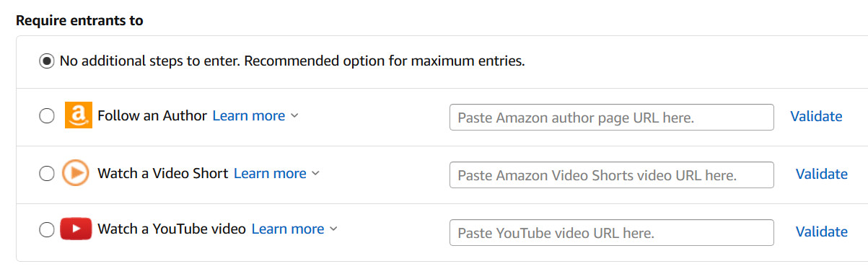This screenshot has height=269, width=868.
Task: Expand the chevron beside Follow an Author Learn more
Action: 294,116
